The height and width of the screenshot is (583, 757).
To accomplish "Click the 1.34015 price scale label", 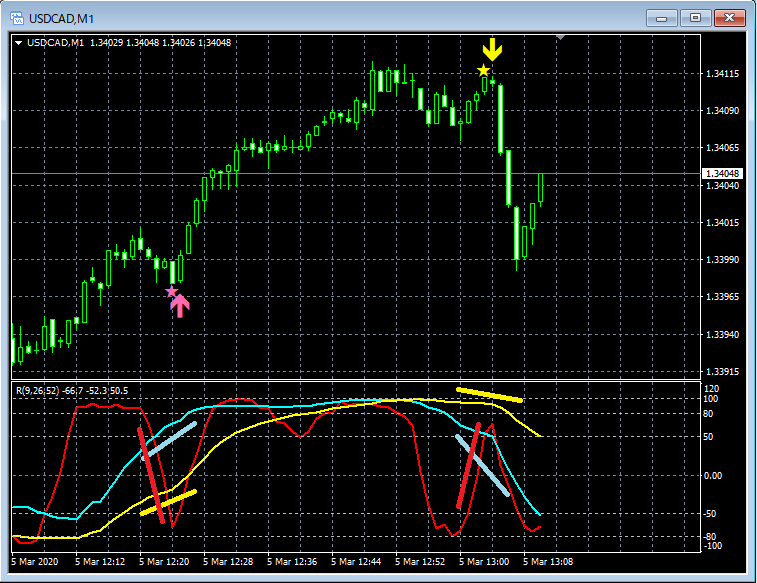I will tap(722, 222).
